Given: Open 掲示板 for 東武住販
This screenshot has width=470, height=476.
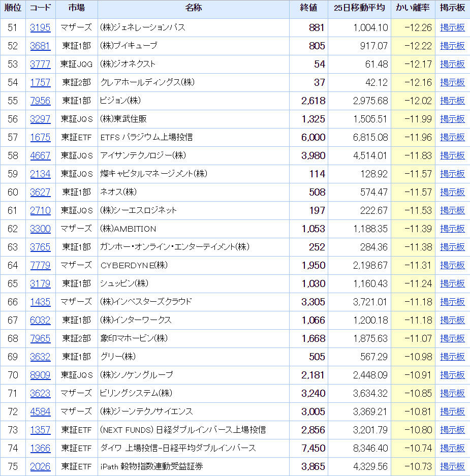Looking at the screenshot, I should [452, 119].
